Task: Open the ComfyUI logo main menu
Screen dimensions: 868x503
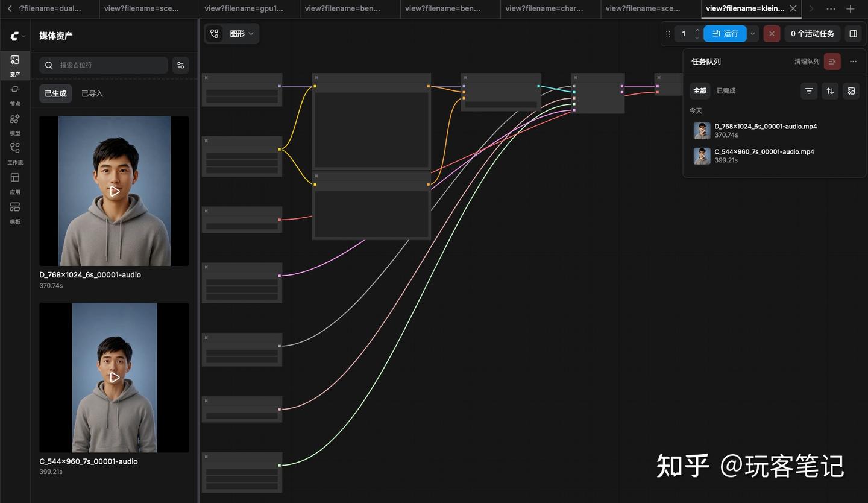Action: point(17,36)
